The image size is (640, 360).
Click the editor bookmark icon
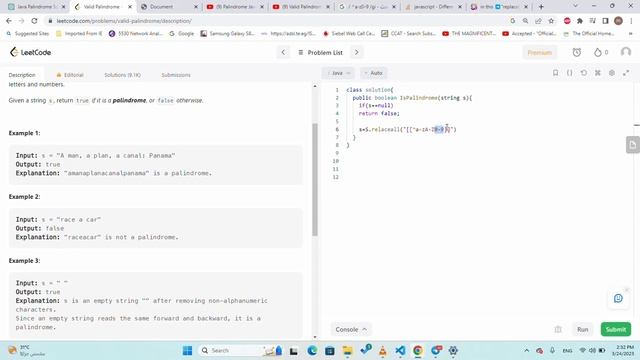point(555,73)
